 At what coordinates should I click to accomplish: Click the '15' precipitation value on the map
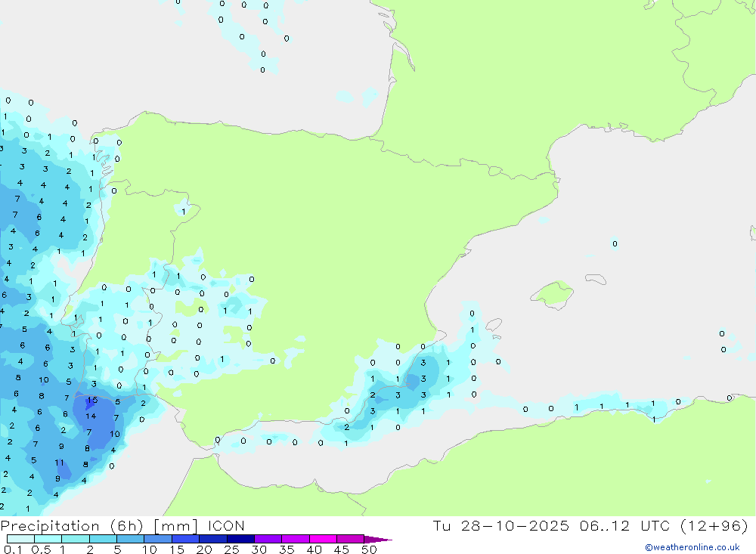92,400
